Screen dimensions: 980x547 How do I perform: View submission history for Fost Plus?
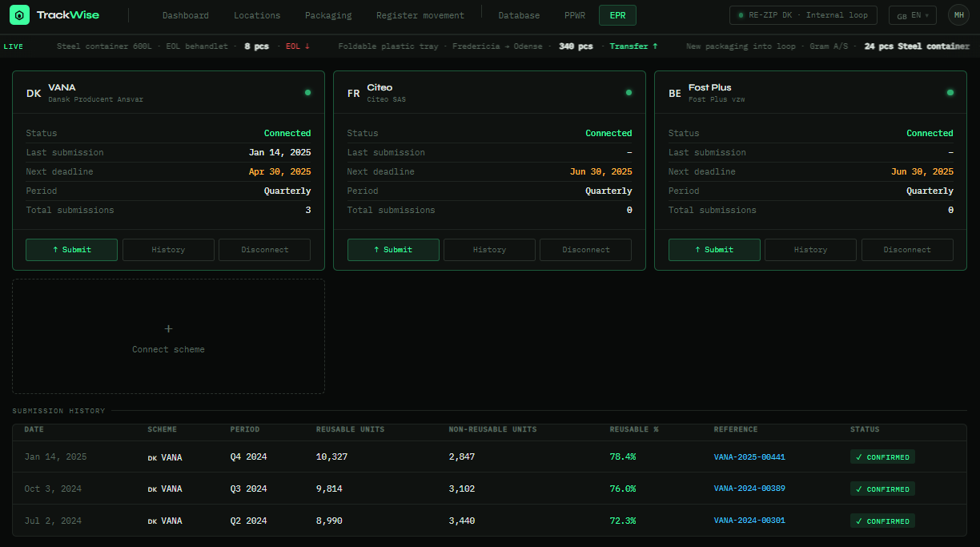(x=810, y=249)
